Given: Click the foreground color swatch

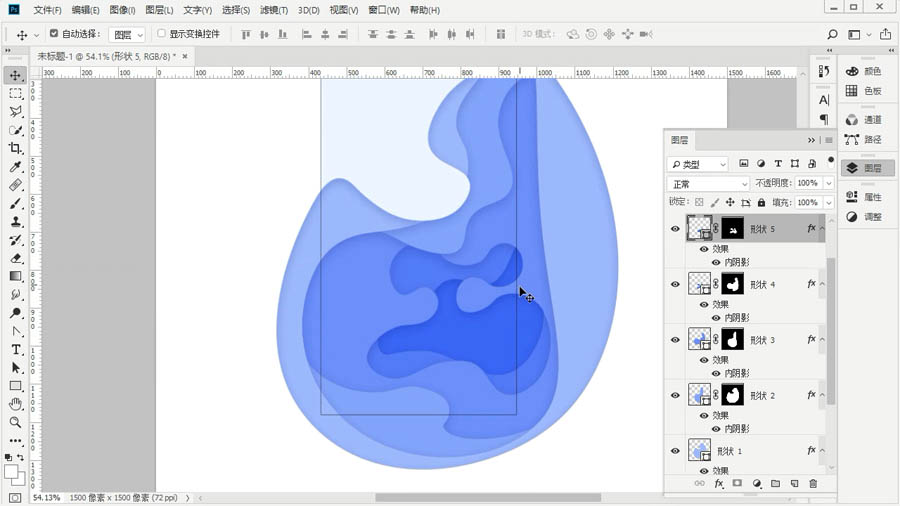Looking at the screenshot, I should (x=11, y=472).
